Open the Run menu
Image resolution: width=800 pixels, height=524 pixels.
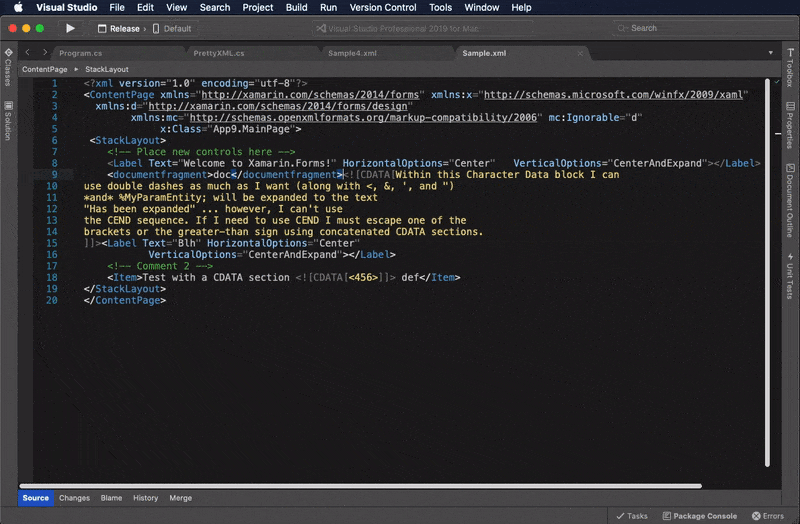(x=328, y=7)
